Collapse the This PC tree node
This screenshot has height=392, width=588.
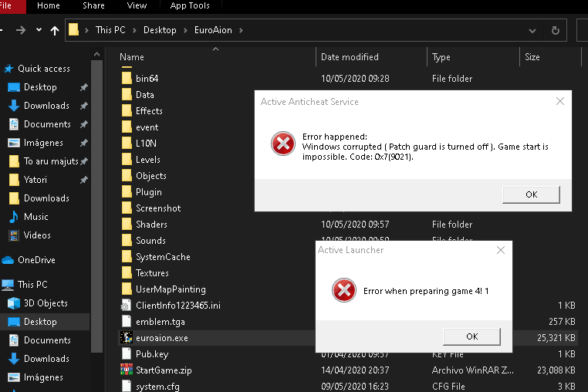click(5, 285)
